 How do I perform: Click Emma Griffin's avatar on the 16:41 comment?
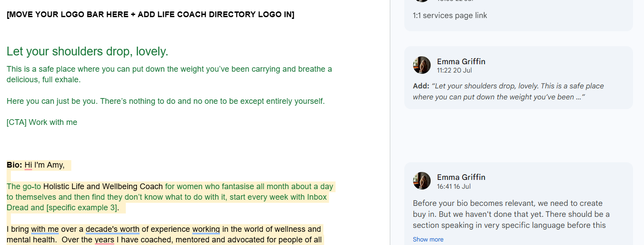point(422,181)
